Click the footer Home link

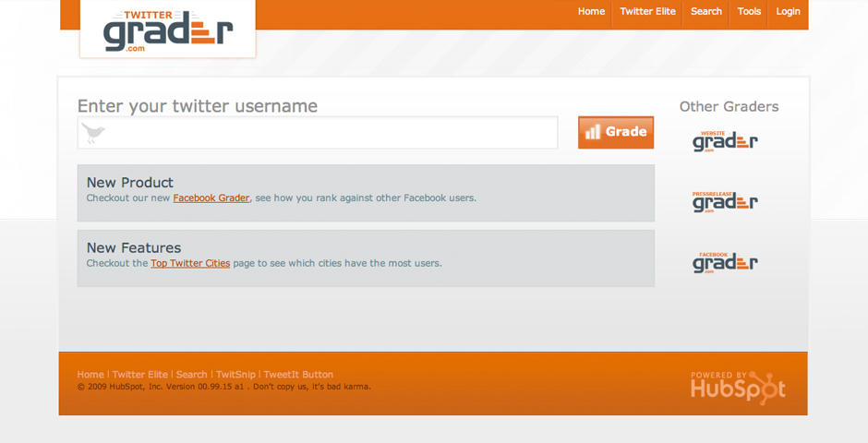tap(90, 375)
